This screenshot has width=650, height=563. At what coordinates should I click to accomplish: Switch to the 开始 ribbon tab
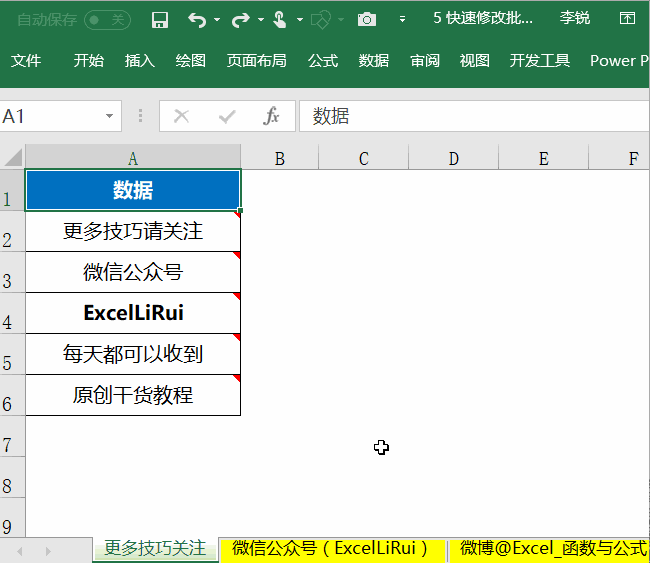pos(89,61)
